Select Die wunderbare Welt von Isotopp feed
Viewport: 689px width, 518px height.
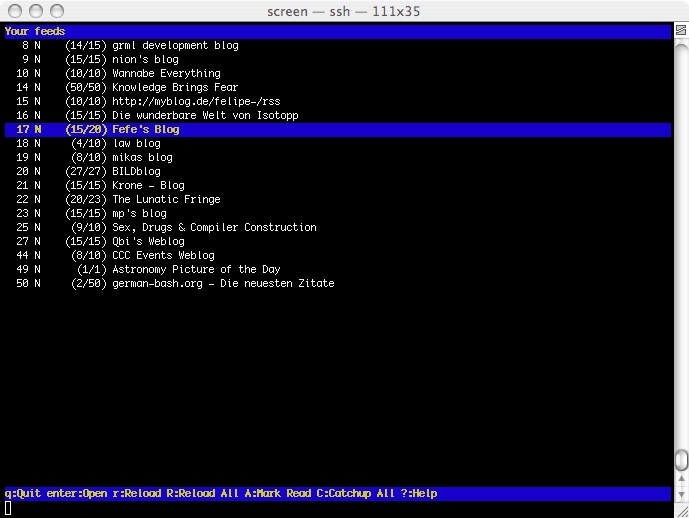[x=337, y=116]
